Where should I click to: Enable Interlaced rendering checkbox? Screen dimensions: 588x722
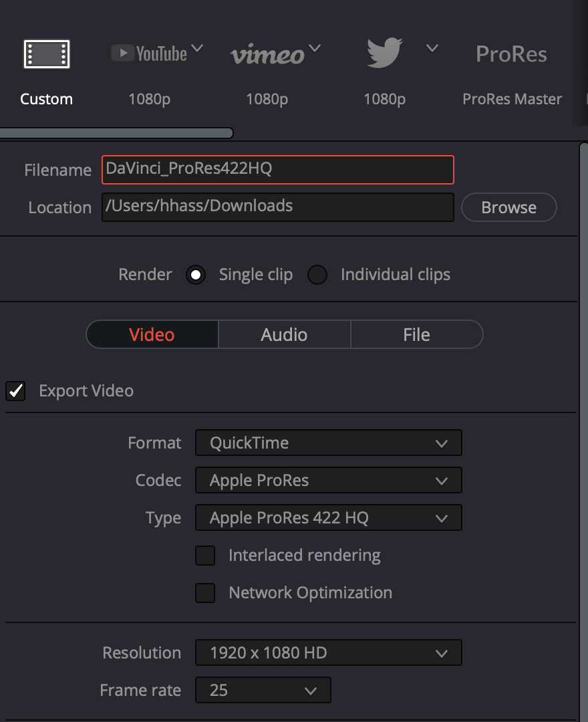tap(205, 556)
